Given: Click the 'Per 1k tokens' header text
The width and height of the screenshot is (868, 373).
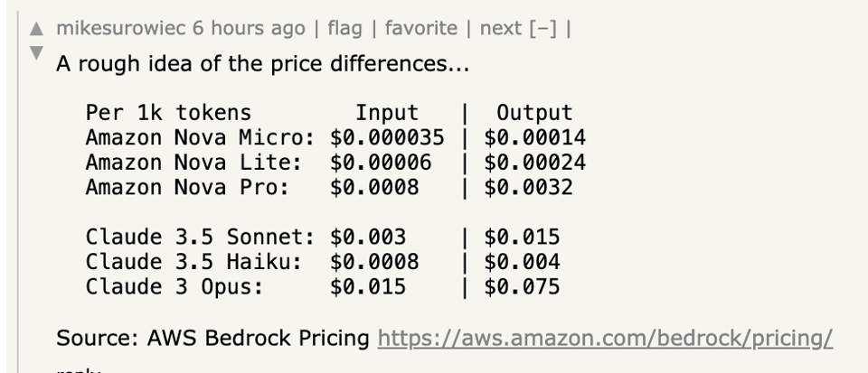Looking at the screenshot, I should [x=168, y=113].
